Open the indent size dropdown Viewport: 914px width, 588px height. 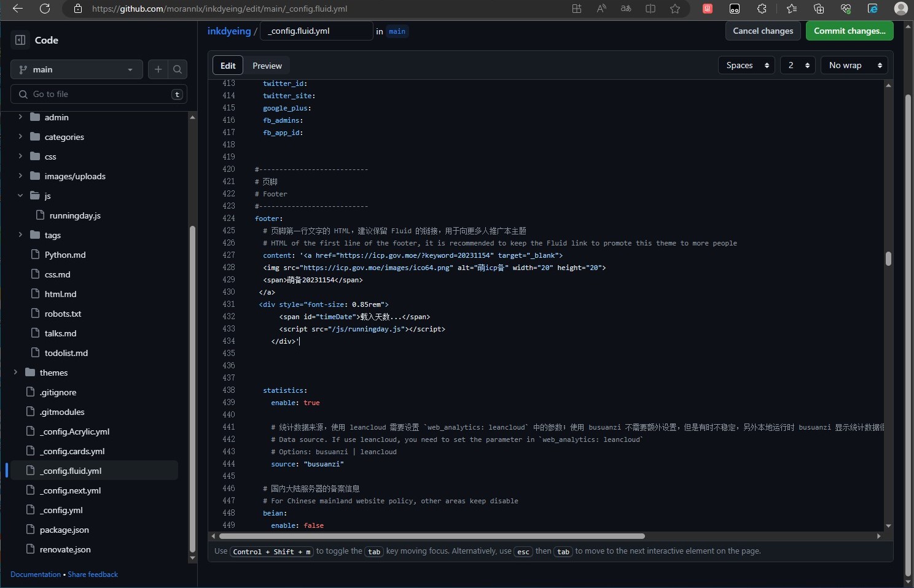click(x=798, y=65)
